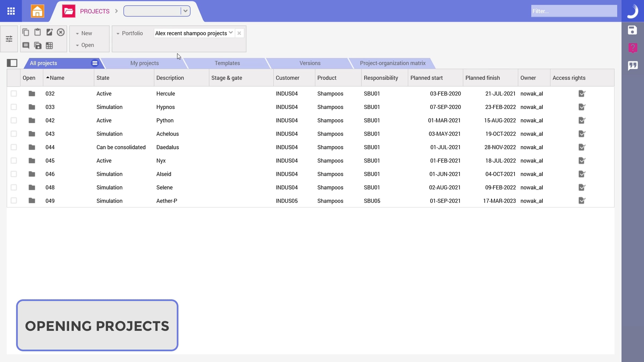
Task: Open the breadcrumb project selector dropdown arrow
Action: coord(185,11)
